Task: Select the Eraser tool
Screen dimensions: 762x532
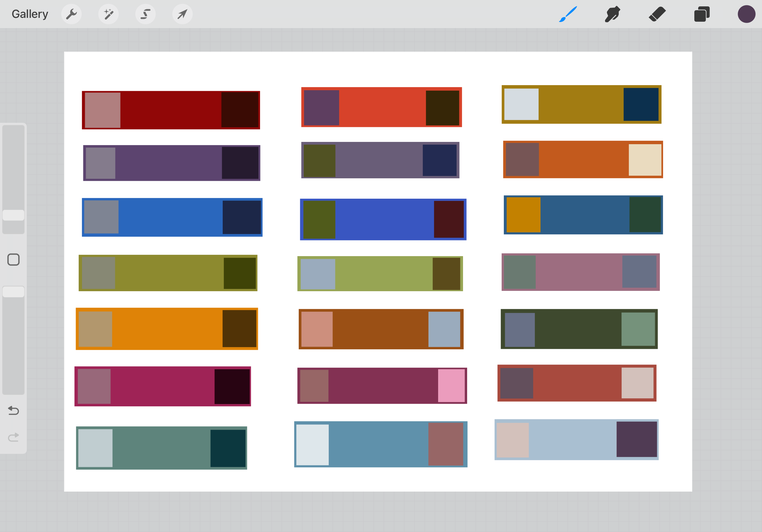Action: point(657,14)
